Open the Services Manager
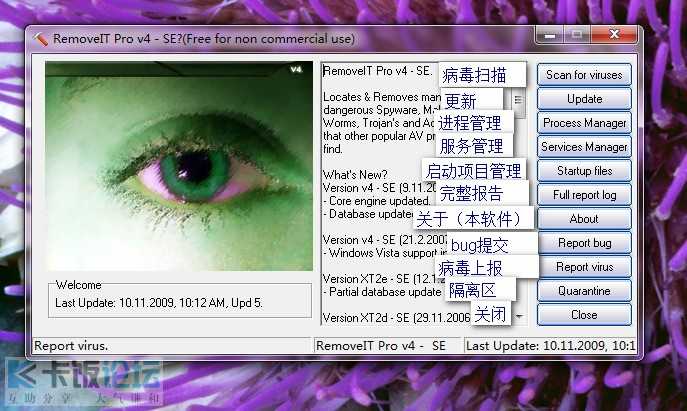This screenshot has height=411, width=687. coord(584,147)
